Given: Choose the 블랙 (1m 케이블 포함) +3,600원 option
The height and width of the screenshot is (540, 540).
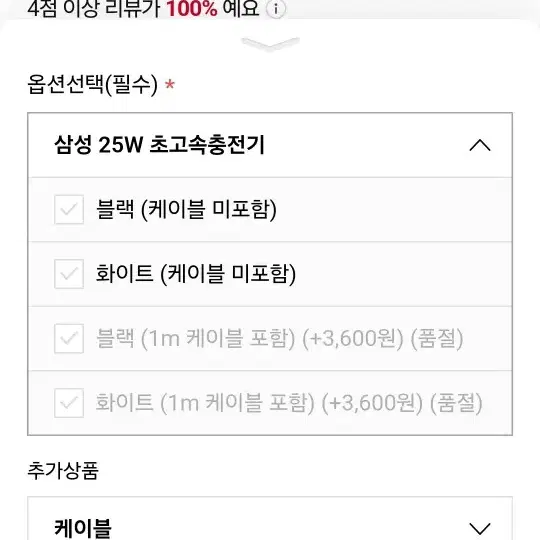Looking at the screenshot, I should pyautogui.click(x=270, y=339).
